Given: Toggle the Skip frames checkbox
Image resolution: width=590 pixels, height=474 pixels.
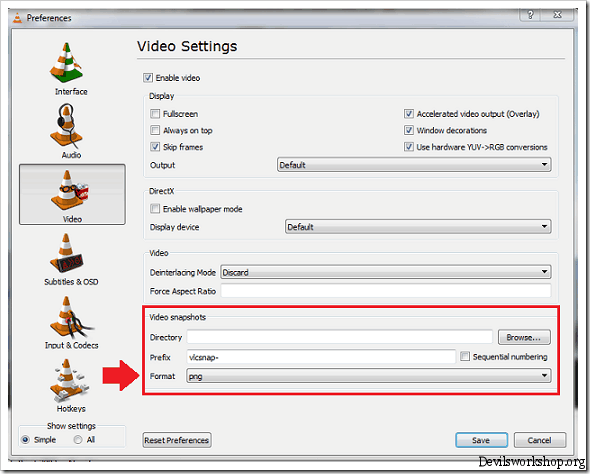Looking at the screenshot, I should (x=155, y=147).
